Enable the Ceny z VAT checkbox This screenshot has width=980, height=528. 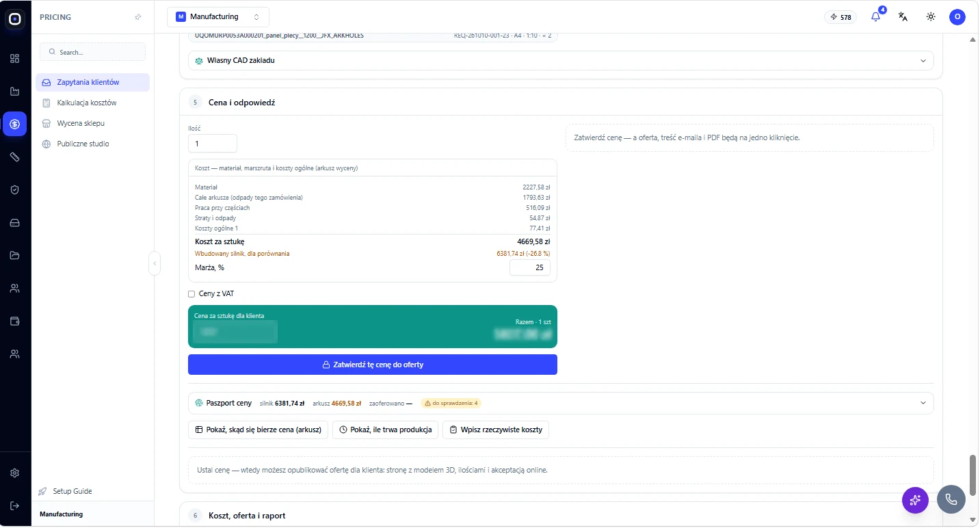pos(191,294)
